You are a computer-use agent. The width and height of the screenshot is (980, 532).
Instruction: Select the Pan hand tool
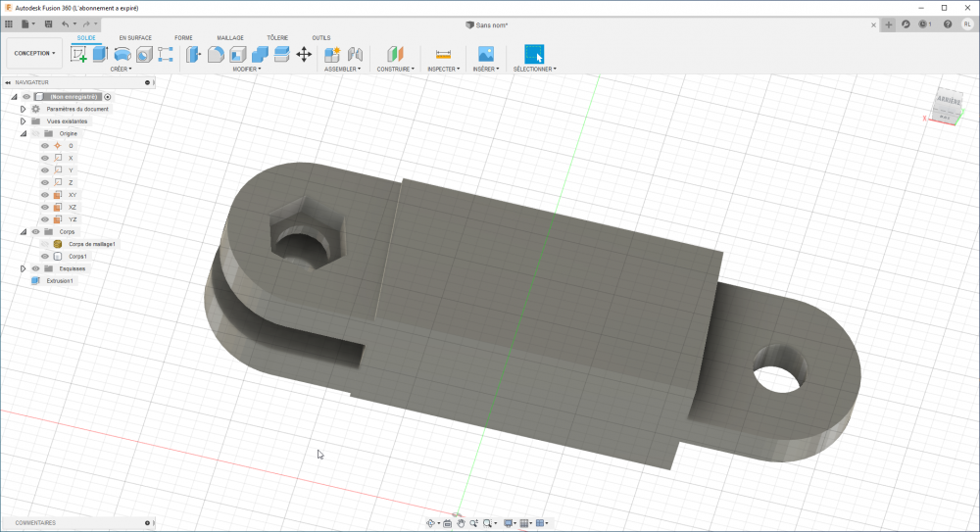pos(461,523)
